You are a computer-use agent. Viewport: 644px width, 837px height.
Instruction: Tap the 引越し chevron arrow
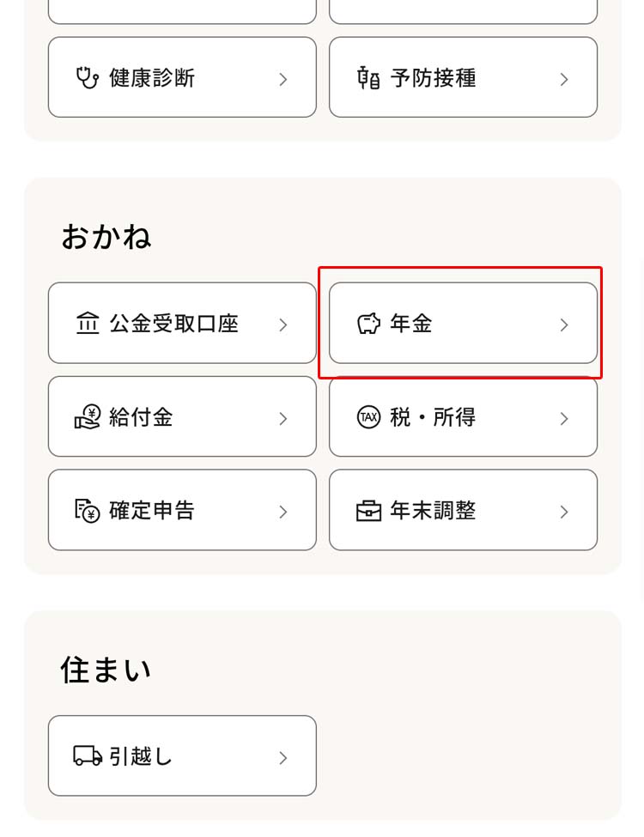pyautogui.click(x=283, y=757)
